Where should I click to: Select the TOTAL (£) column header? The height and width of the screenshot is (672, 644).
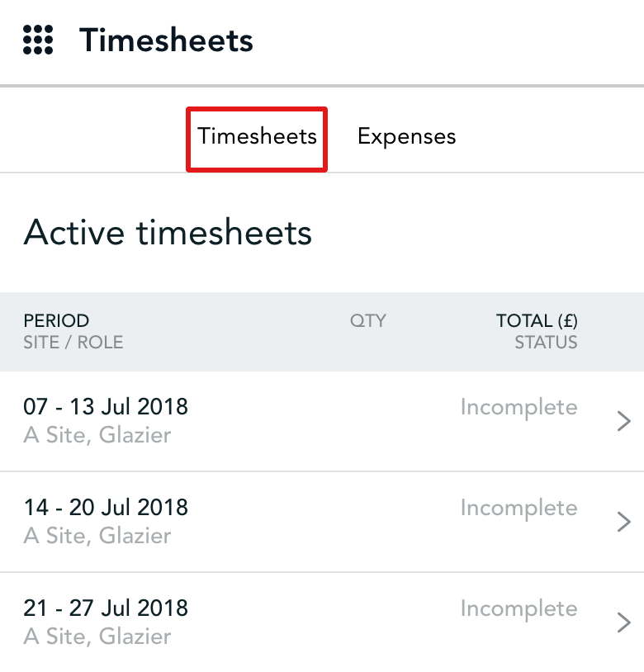tap(537, 321)
